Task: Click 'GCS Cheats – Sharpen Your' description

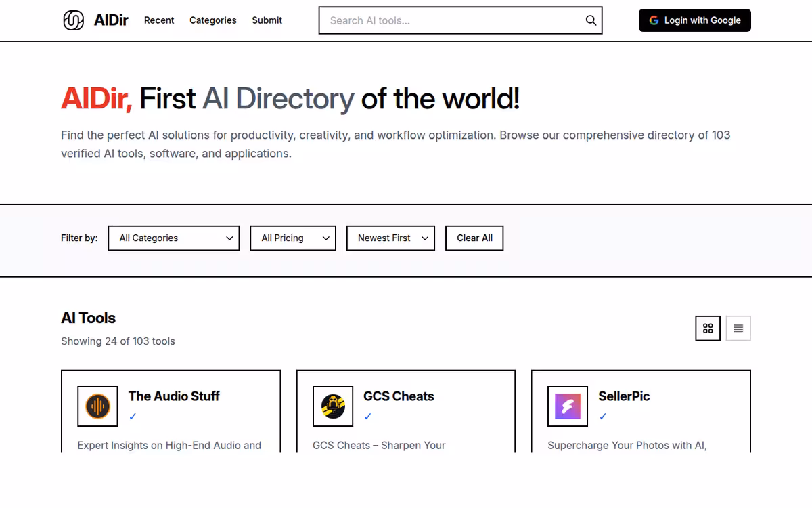Action: click(x=379, y=445)
